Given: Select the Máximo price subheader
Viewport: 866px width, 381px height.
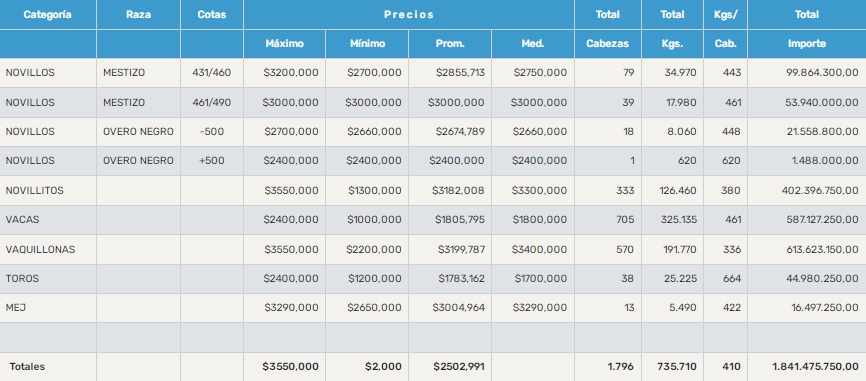Looking at the screenshot, I should 284,44.
